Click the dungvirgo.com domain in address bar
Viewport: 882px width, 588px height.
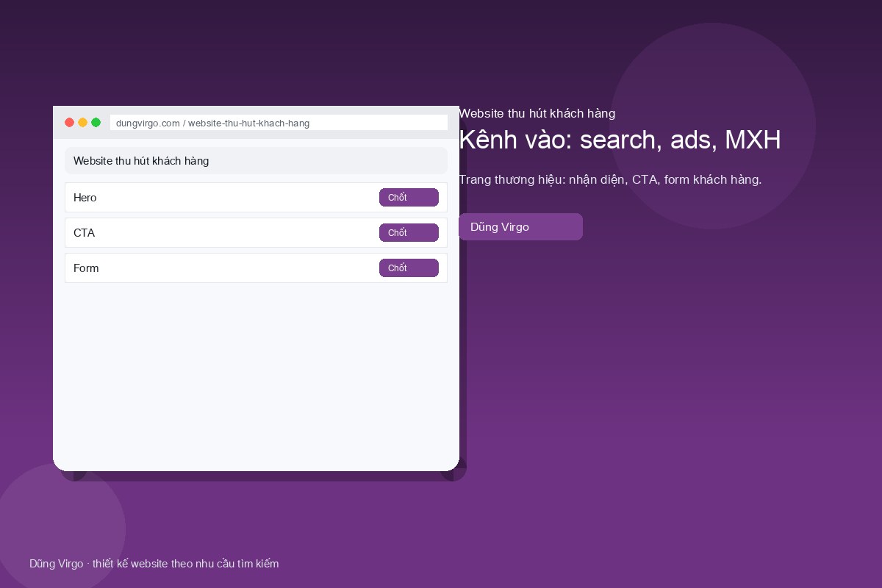[148, 123]
